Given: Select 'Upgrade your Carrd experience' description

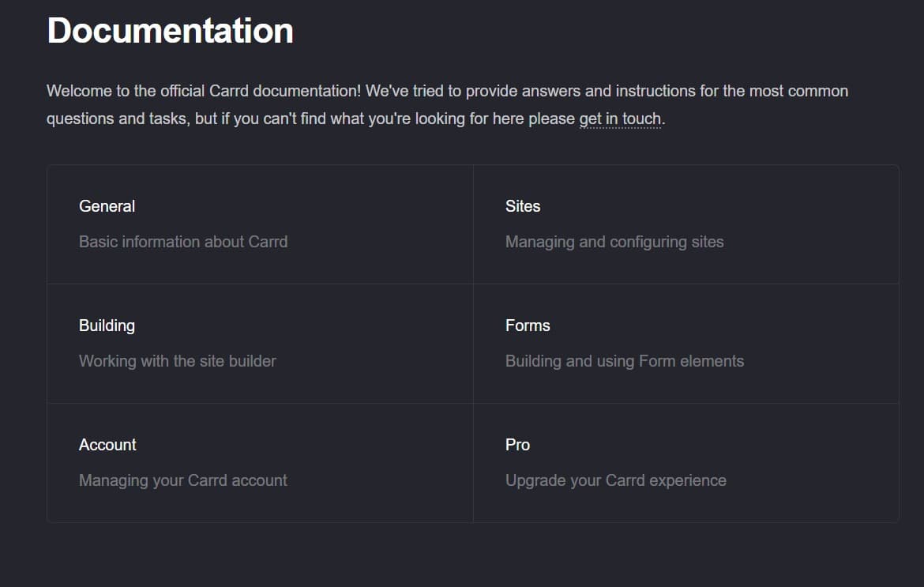Looking at the screenshot, I should coord(616,480).
